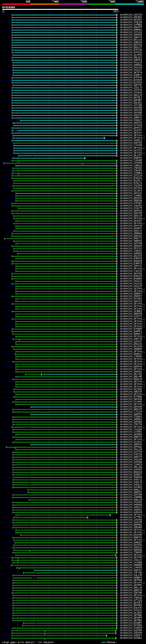Click the 368 query end position number
The image size is (146, 644).
tap(115, 11)
